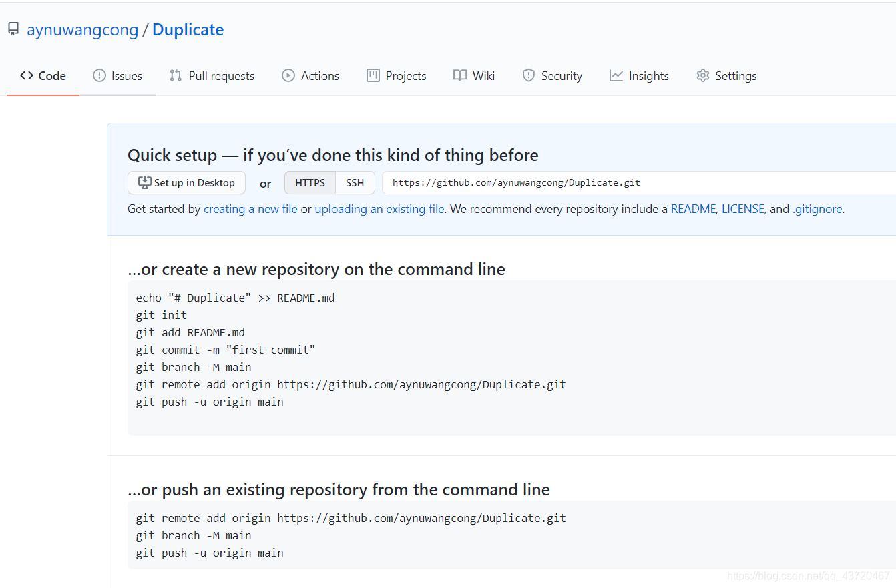Open the .gitignore link
This screenshot has width=896, height=588.
coord(817,209)
